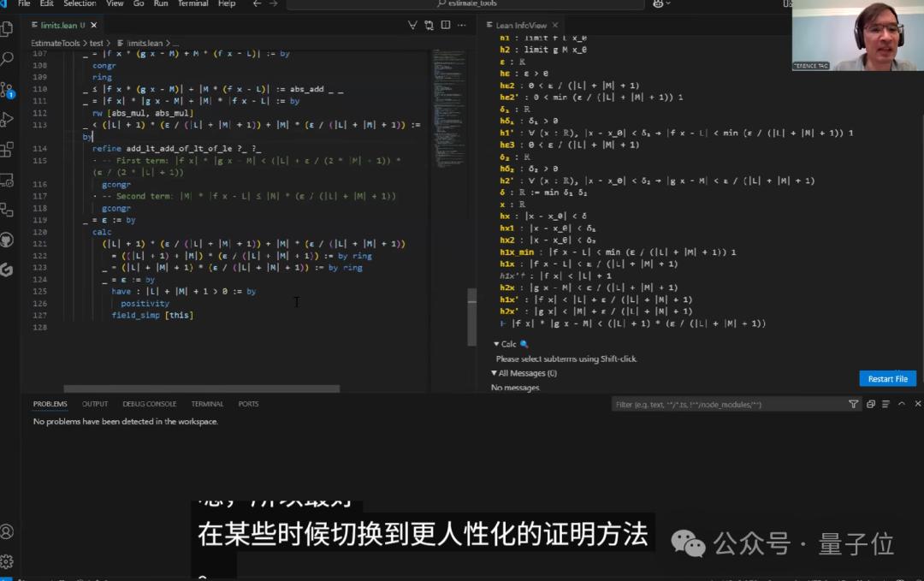The height and width of the screenshot is (581, 924).
Task: Toggle the Lean InfoView forall icon
Action: click(412, 25)
